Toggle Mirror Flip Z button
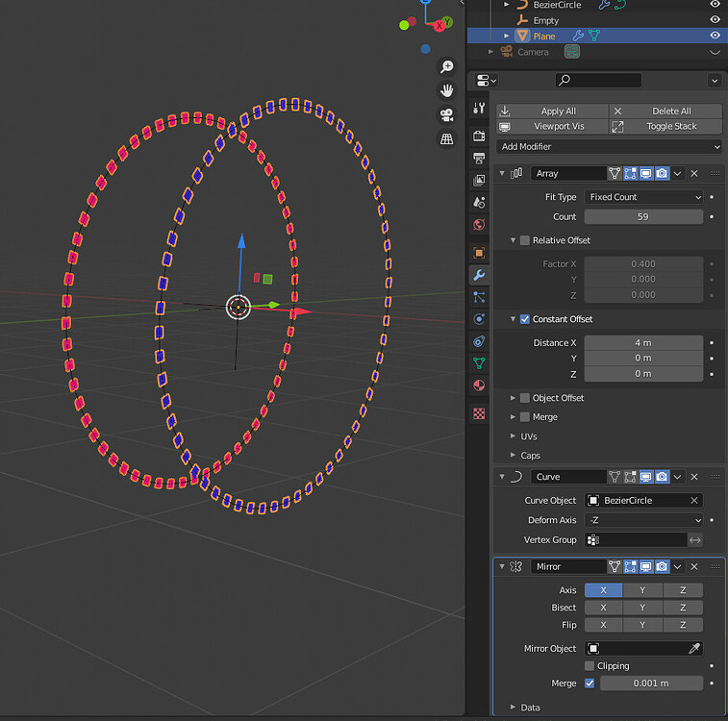The height and width of the screenshot is (721, 728). point(683,625)
